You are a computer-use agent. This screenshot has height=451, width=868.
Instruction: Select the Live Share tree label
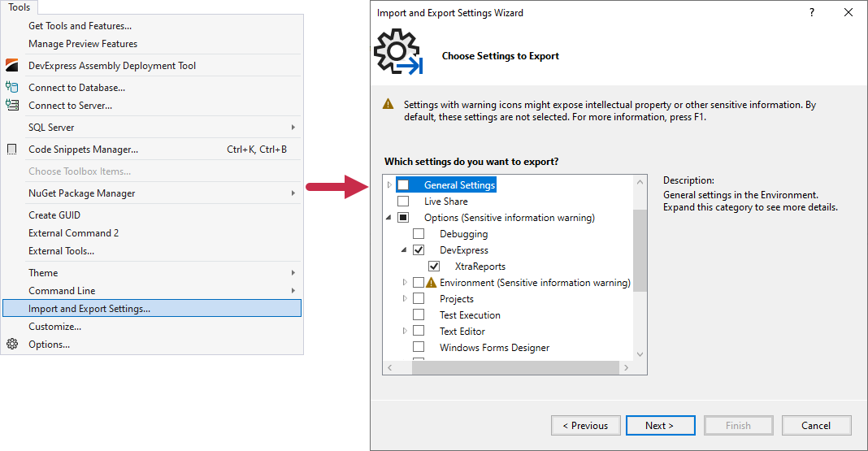[445, 202]
